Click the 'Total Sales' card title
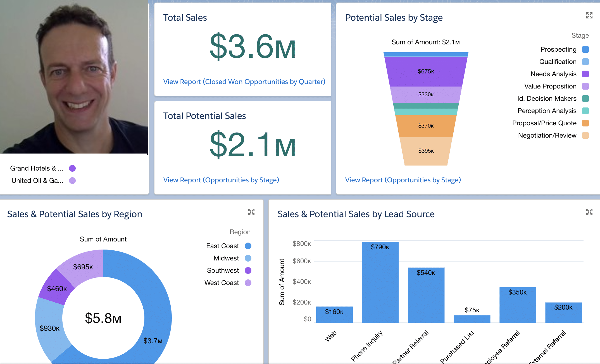The image size is (600, 364). 185,18
